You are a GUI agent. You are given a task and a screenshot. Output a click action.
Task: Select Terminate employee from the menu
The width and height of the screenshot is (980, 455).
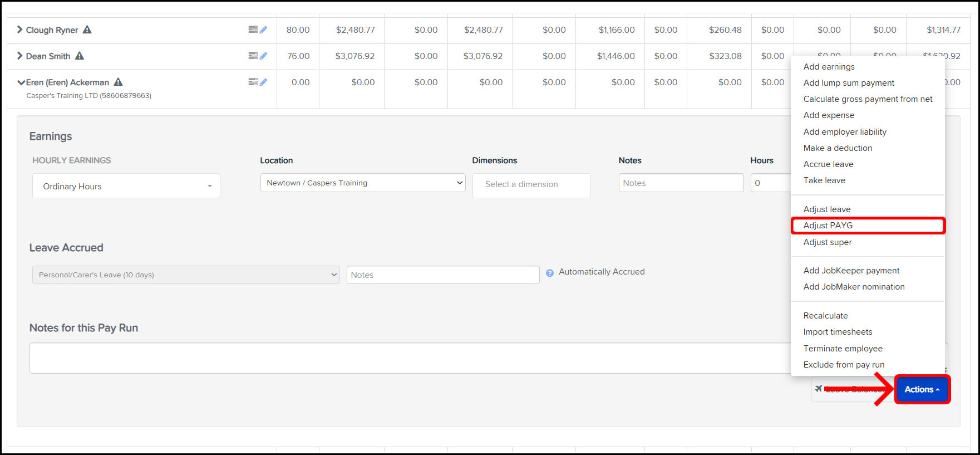click(843, 349)
